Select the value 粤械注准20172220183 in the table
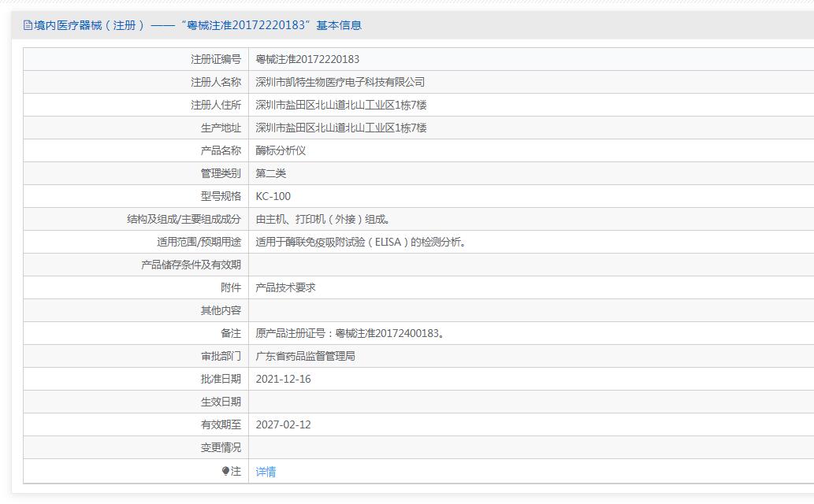The image size is (814, 504). pyautogui.click(x=307, y=59)
